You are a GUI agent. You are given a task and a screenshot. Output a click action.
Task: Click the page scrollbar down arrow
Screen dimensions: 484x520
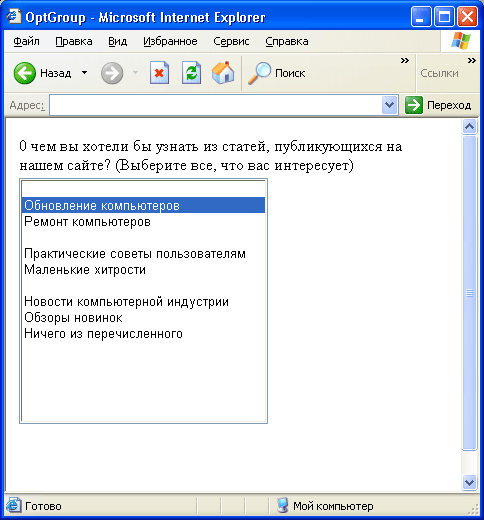[x=469, y=483]
